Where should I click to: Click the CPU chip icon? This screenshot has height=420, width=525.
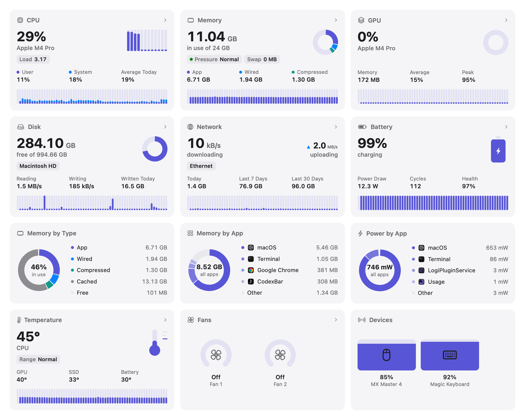pyautogui.click(x=20, y=20)
